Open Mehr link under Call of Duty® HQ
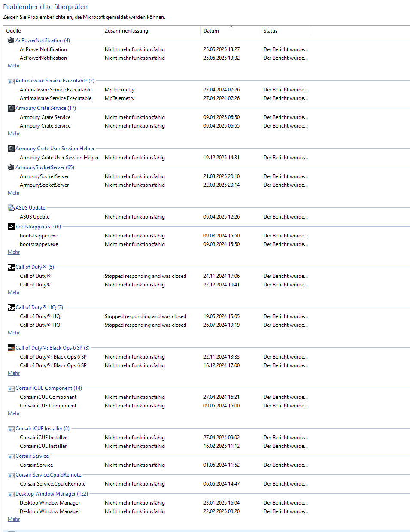The image size is (410, 532). pos(14,333)
